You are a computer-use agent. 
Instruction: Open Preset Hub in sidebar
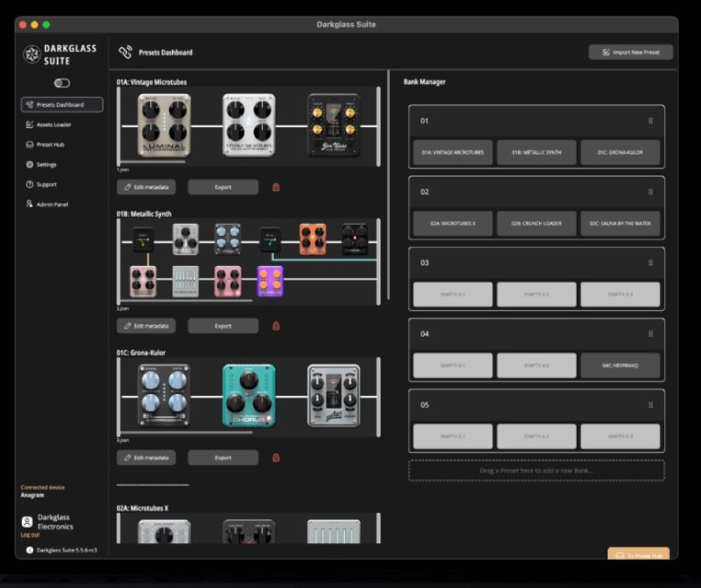[x=45, y=144]
